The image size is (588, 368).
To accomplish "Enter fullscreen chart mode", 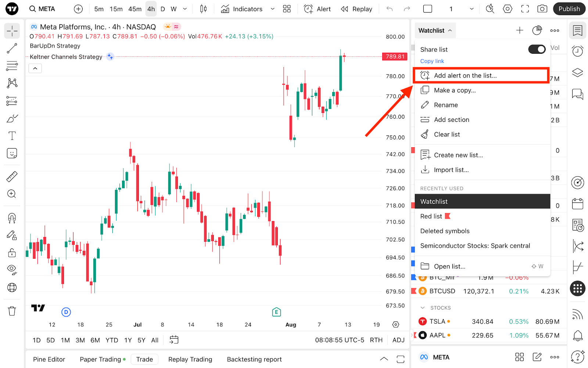I will tap(525, 9).
